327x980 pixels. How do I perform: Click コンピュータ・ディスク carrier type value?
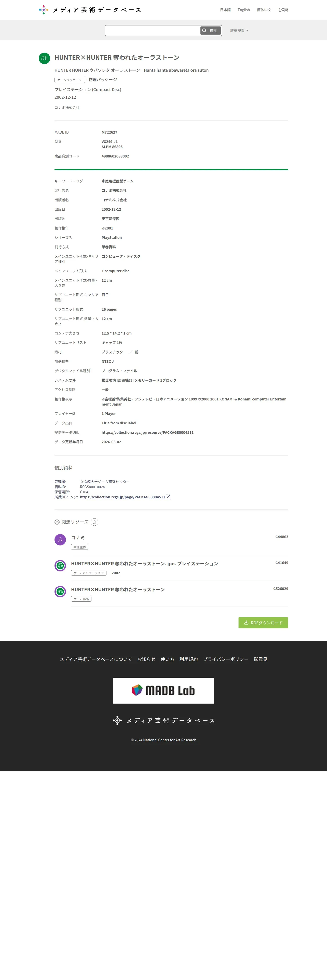121,256
